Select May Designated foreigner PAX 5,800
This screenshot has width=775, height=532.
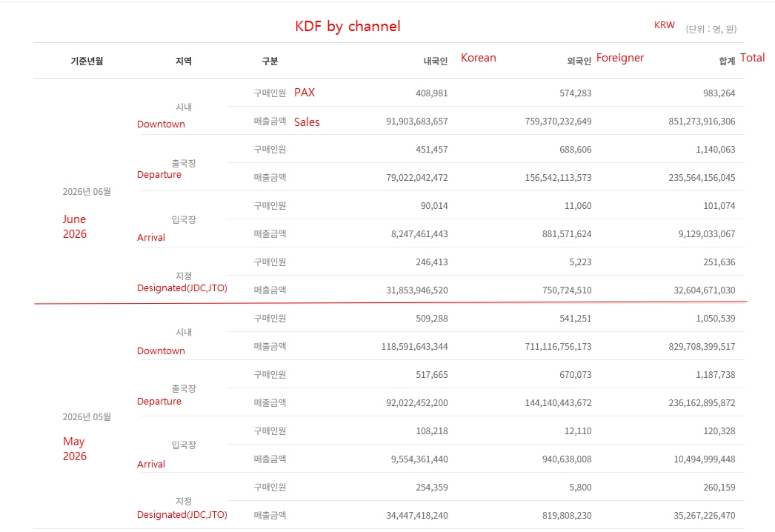(580, 488)
